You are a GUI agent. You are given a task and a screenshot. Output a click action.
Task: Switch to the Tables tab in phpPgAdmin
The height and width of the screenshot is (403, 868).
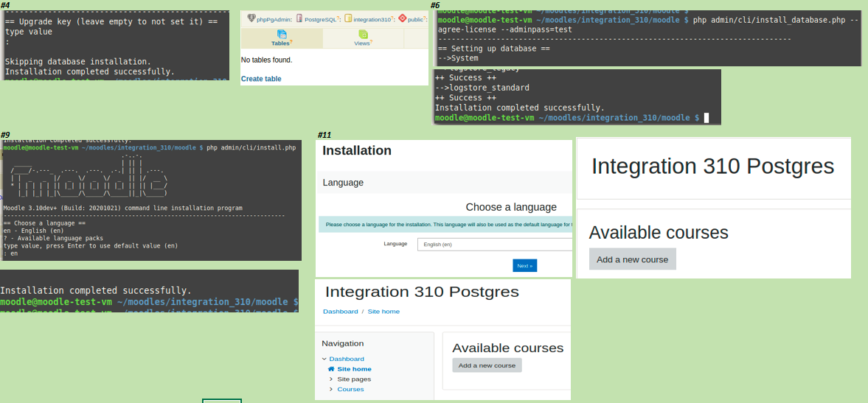pos(282,38)
